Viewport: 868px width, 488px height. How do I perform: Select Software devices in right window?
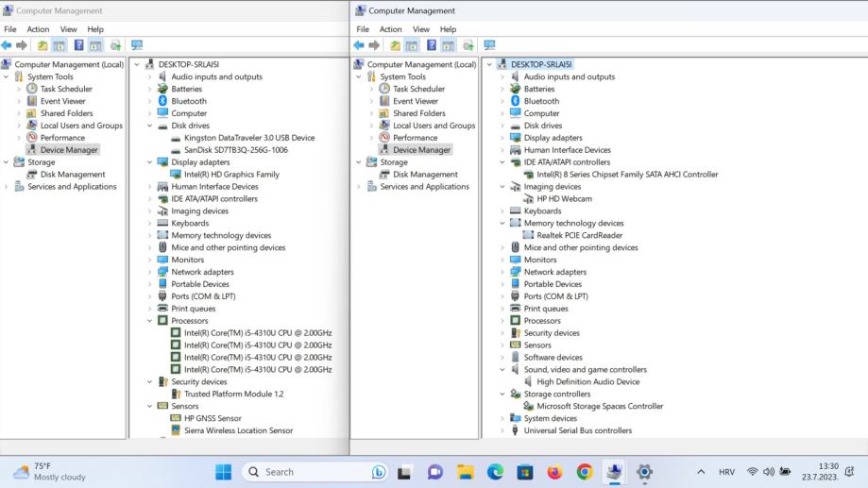pos(553,358)
